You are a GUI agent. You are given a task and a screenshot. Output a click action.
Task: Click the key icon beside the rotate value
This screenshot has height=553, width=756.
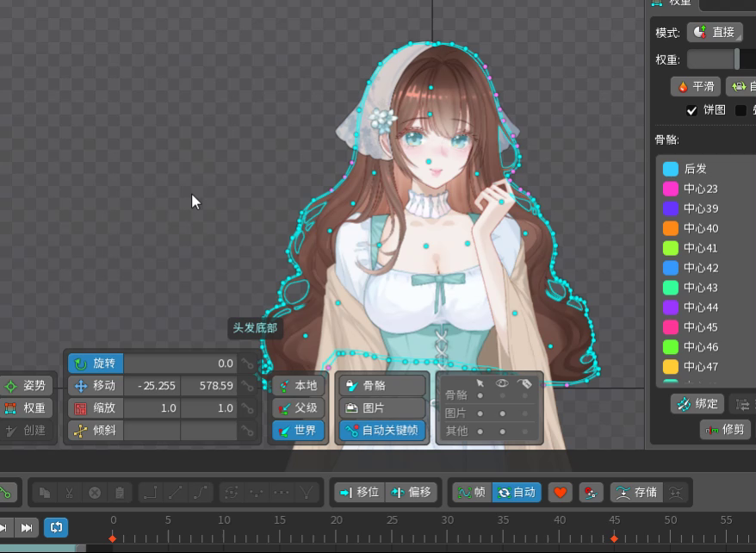click(x=248, y=364)
